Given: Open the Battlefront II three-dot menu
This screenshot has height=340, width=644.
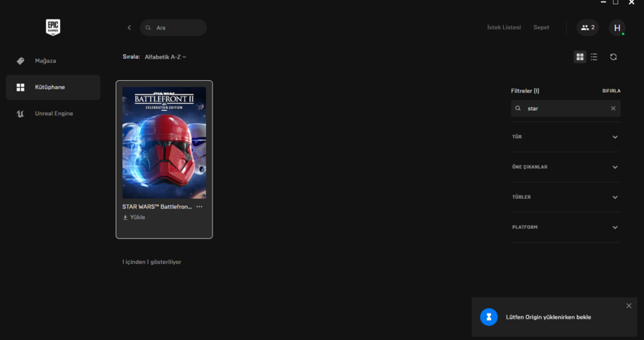Looking at the screenshot, I should point(199,207).
